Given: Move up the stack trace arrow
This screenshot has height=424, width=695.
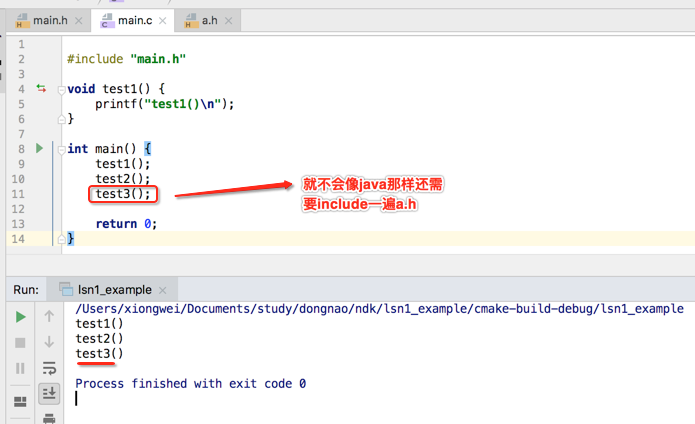Looking at the screenshot, I should [x=49, y=316].
